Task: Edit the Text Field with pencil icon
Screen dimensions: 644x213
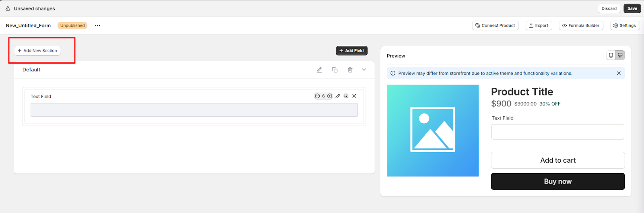Action: 338,96
